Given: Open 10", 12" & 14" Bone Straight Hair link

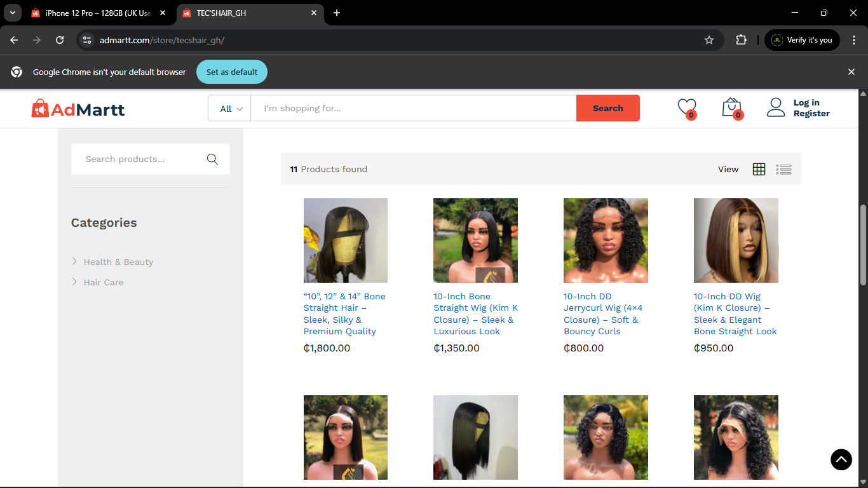Looking at the screenshot, I should [344, 314].
